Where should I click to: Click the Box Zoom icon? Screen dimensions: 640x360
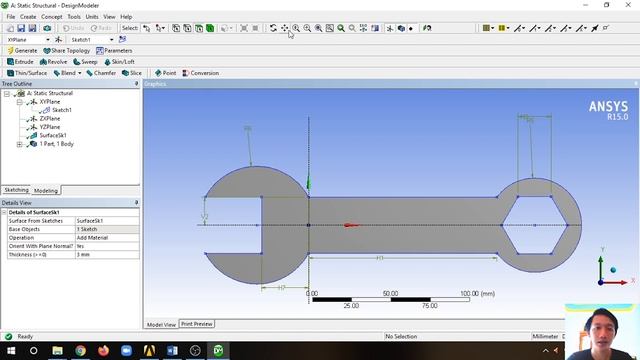point(307,28)
